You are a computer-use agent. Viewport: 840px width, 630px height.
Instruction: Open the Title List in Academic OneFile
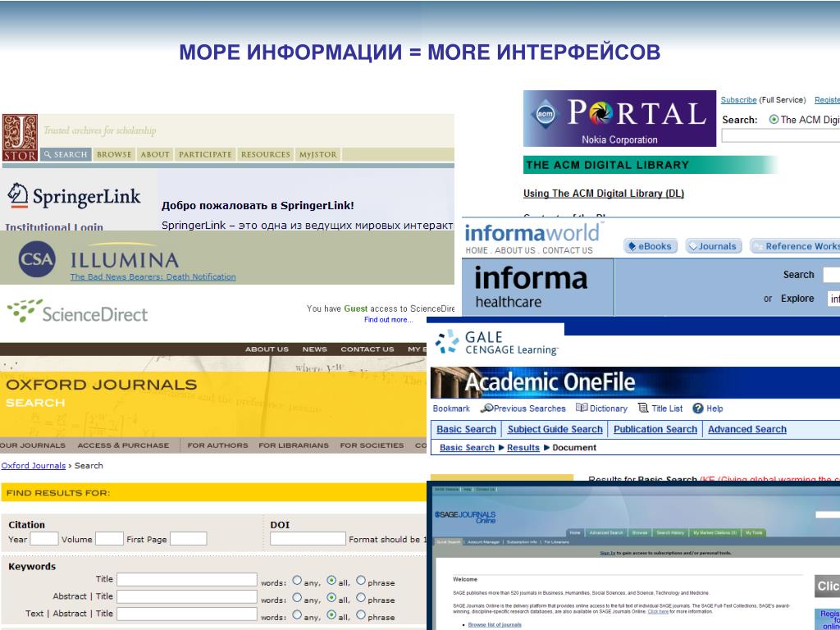[660, 409]
